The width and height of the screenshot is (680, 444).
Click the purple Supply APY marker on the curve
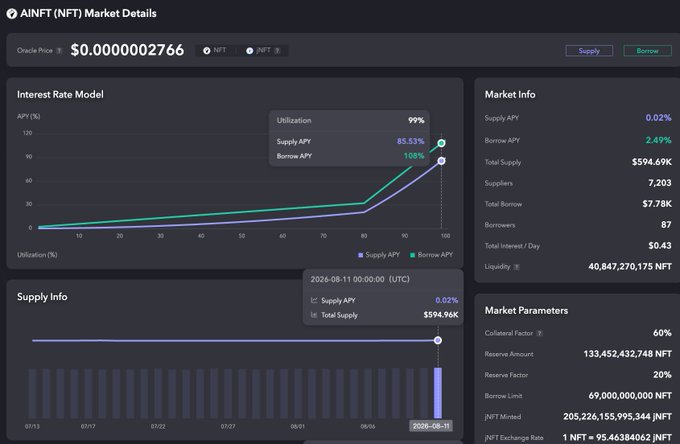point(441,161)
